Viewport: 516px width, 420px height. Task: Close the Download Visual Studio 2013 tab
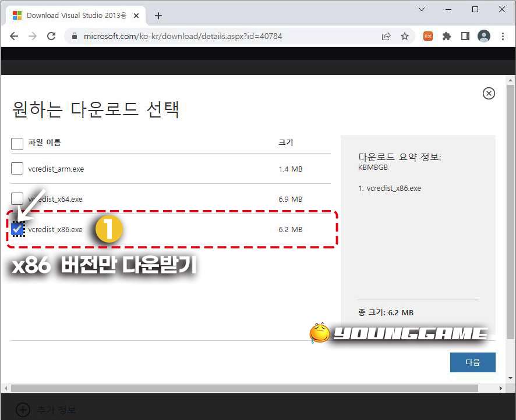click(x=136, y=16)
